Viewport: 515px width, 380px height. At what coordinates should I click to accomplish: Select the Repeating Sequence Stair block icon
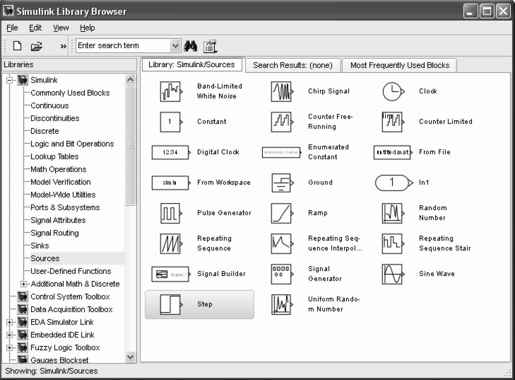393,244
